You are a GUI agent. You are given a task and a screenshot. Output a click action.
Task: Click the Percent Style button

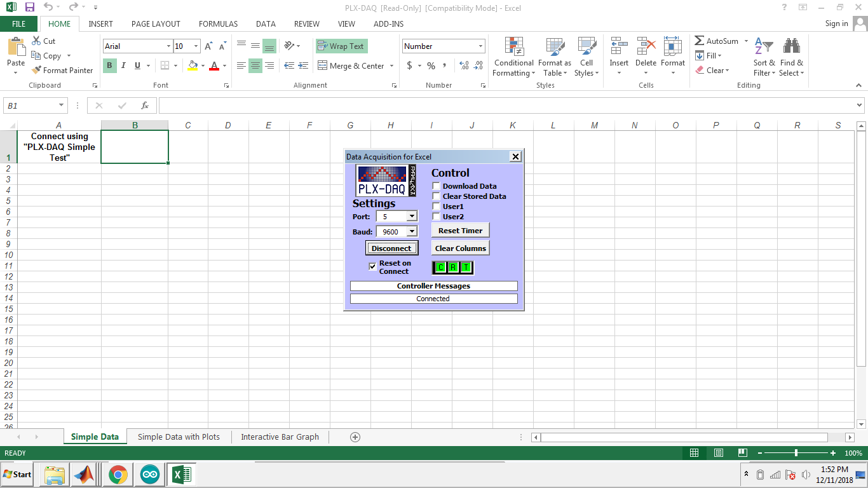(x=431, y=65)
